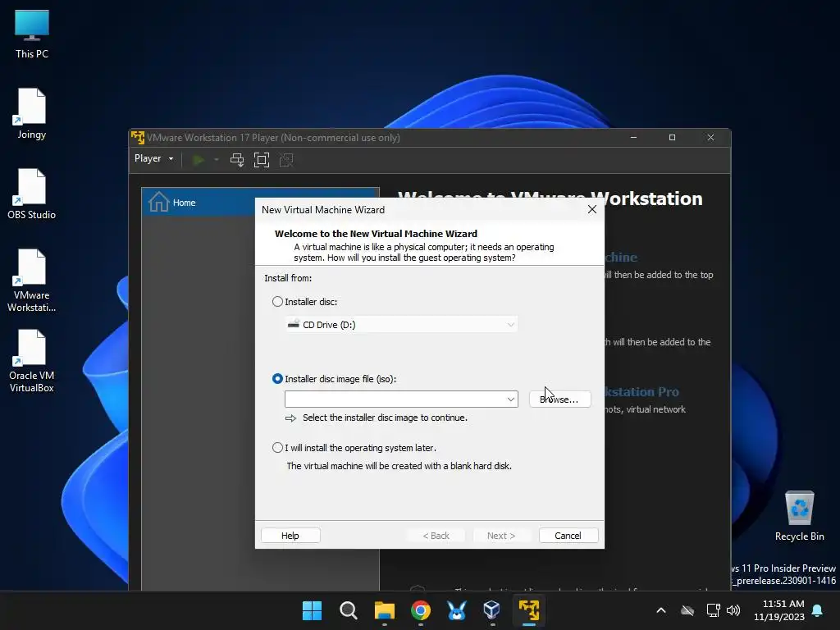This screenshot has width=840, height=630.
Task: Minimize the VMware Workstation Player window
Action: click(x=634, y=138)
